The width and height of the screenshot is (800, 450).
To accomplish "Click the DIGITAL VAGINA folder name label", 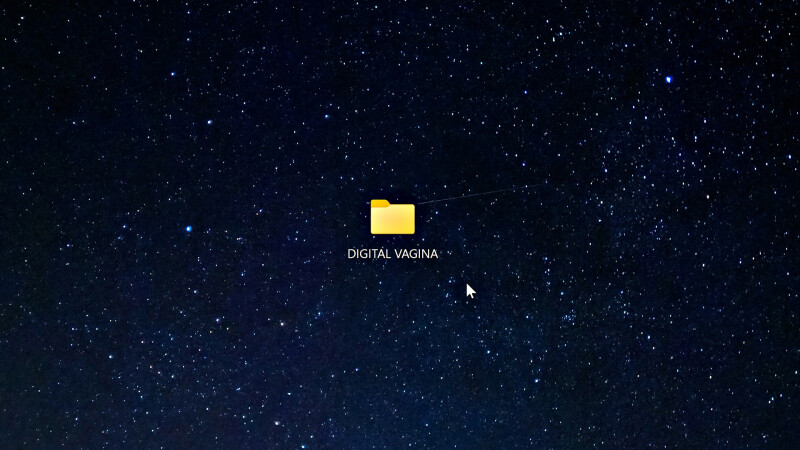I will point(392,254).
